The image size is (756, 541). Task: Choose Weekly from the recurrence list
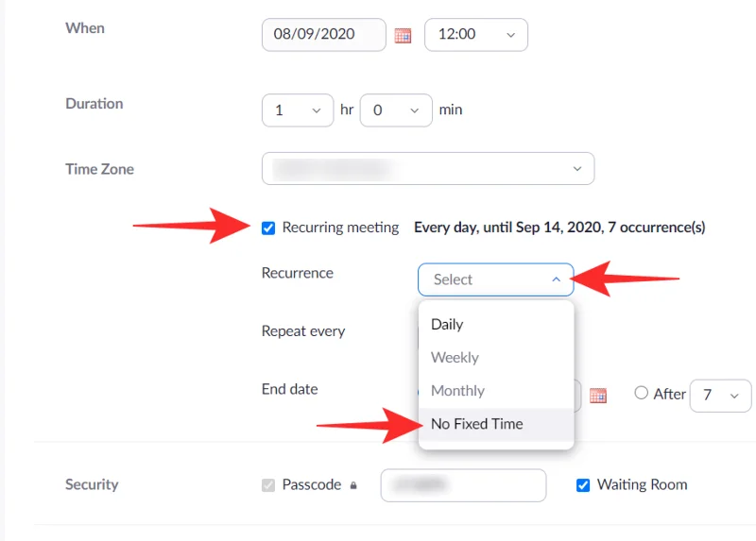point(455,358)
